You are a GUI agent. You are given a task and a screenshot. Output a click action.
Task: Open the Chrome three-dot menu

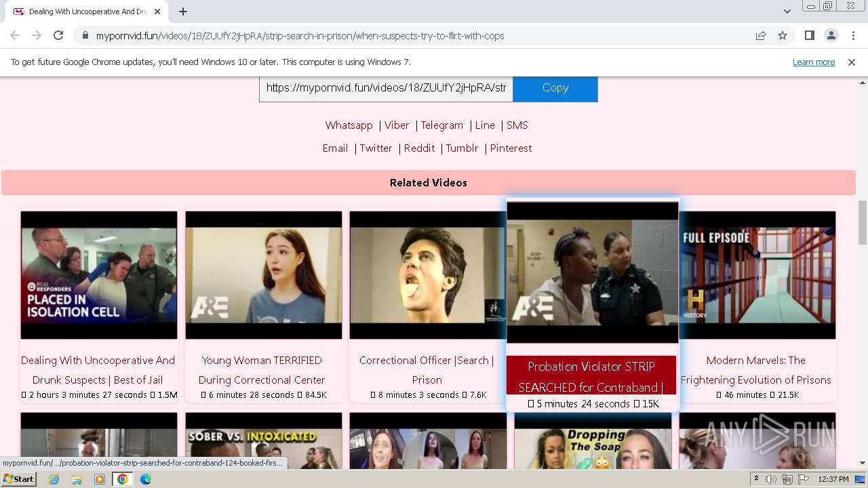click(853, 36)
